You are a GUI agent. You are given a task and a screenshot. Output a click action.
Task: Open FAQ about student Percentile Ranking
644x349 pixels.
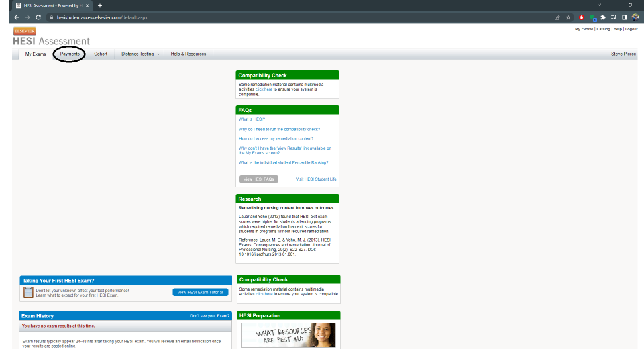[283, 163]
